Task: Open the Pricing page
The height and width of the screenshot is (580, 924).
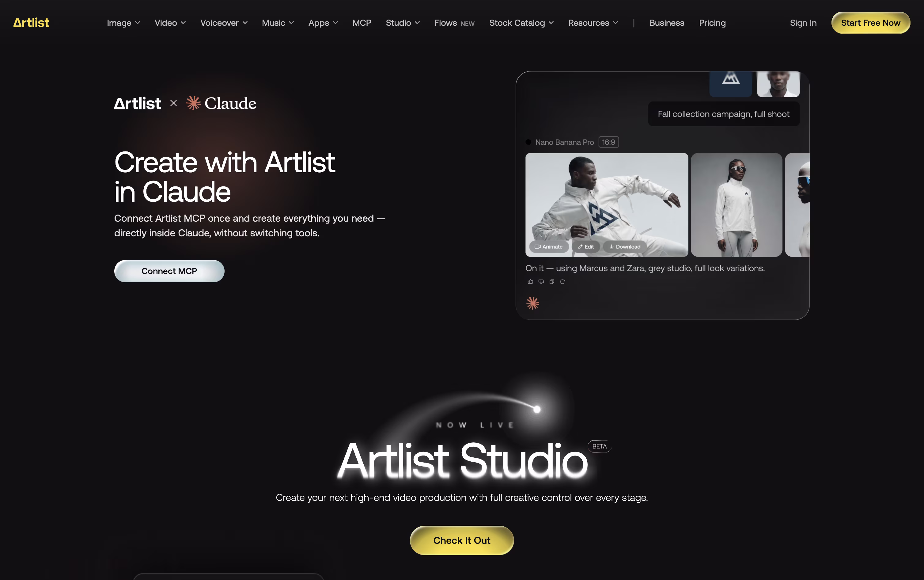Action: [x=712, y=23]
